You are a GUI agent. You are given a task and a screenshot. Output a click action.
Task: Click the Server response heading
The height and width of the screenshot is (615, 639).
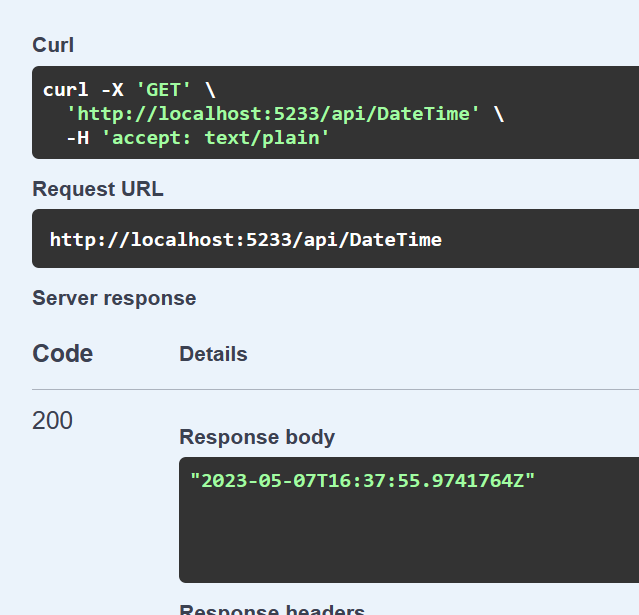click(x=114, y=298)
